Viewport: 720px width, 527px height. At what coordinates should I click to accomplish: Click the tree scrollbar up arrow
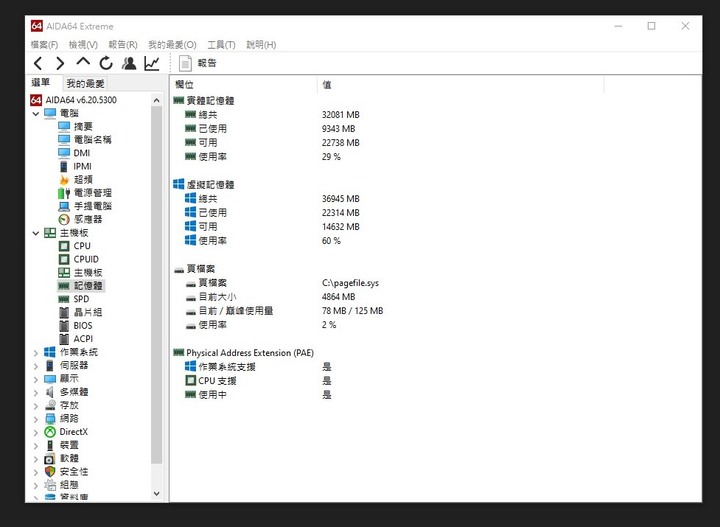[x=157, y=100]
